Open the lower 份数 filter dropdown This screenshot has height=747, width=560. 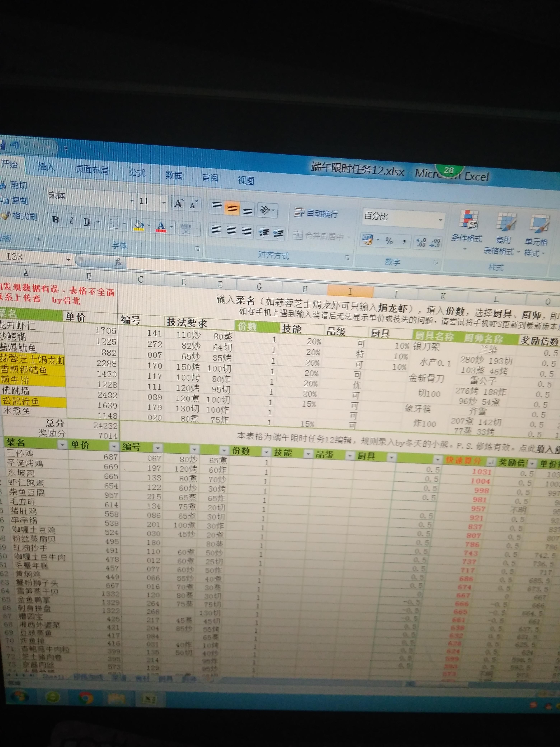(266, 452)
